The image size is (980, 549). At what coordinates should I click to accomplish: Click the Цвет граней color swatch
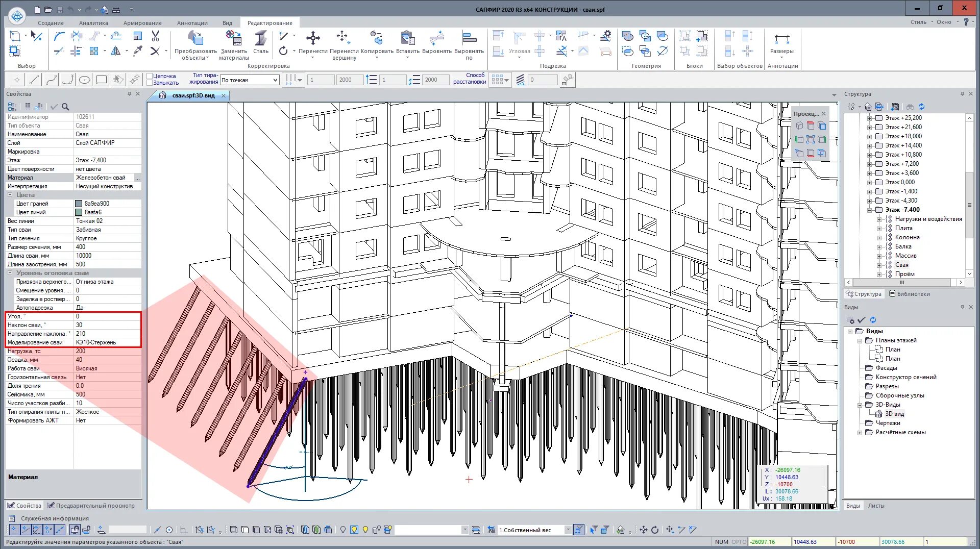tap(79, 204)
